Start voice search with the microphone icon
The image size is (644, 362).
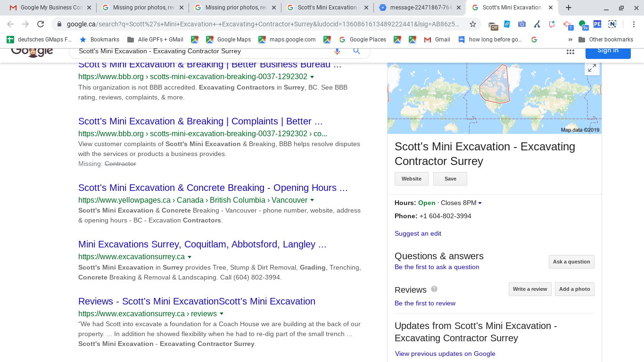[x=337, y=51]
